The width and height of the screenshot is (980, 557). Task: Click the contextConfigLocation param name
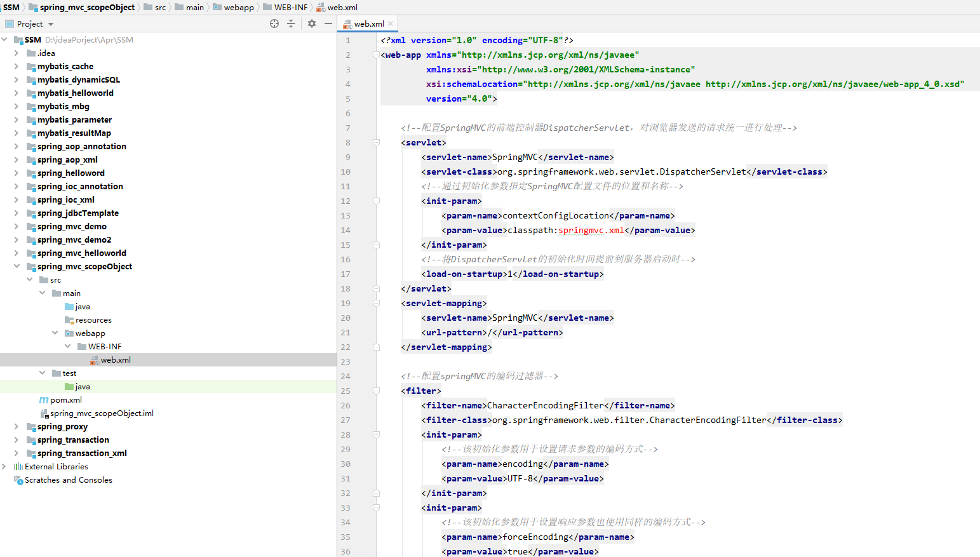pyautogui.click(x=556, y=215)
